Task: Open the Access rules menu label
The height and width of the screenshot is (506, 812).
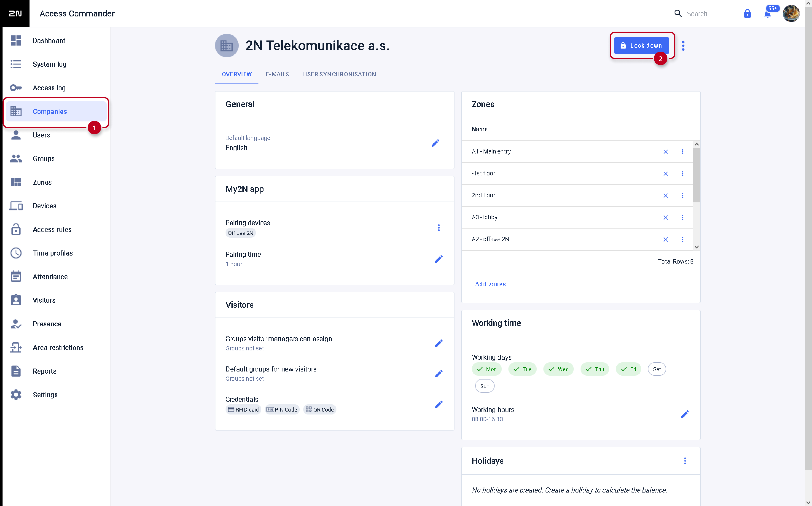Action: point(52,229)
